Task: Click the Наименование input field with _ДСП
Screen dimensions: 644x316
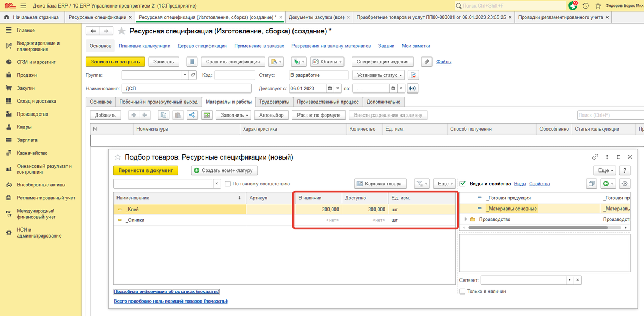Action: [186, 88]
